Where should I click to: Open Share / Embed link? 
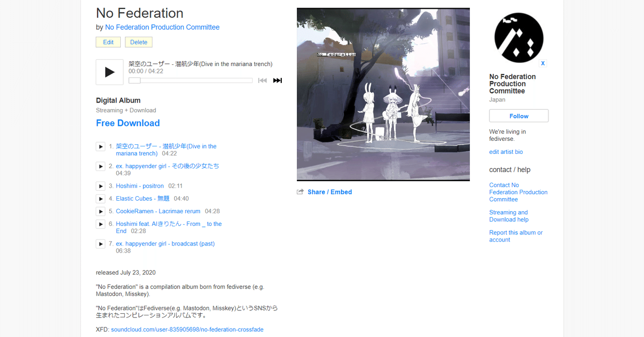tap(330, 192)
